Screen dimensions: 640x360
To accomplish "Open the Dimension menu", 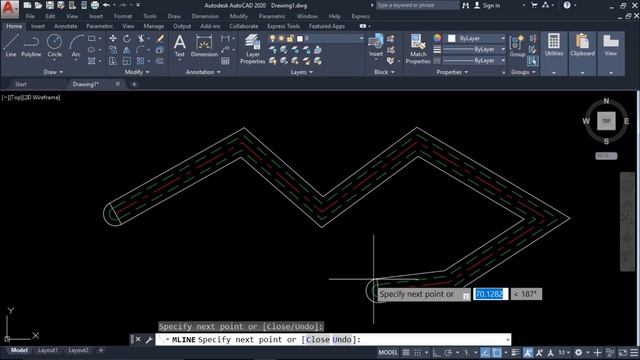I will click(205, 16).
